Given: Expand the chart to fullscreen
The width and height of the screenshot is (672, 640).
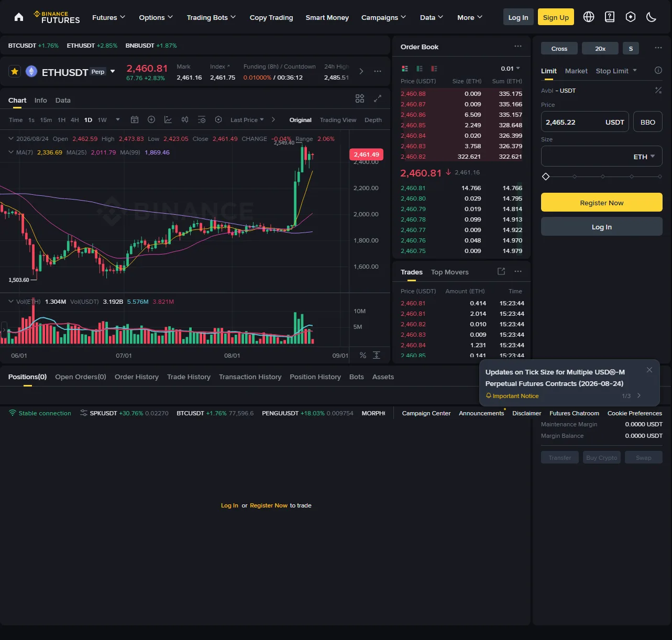Looking at the screenshot, I should [378, 98].
